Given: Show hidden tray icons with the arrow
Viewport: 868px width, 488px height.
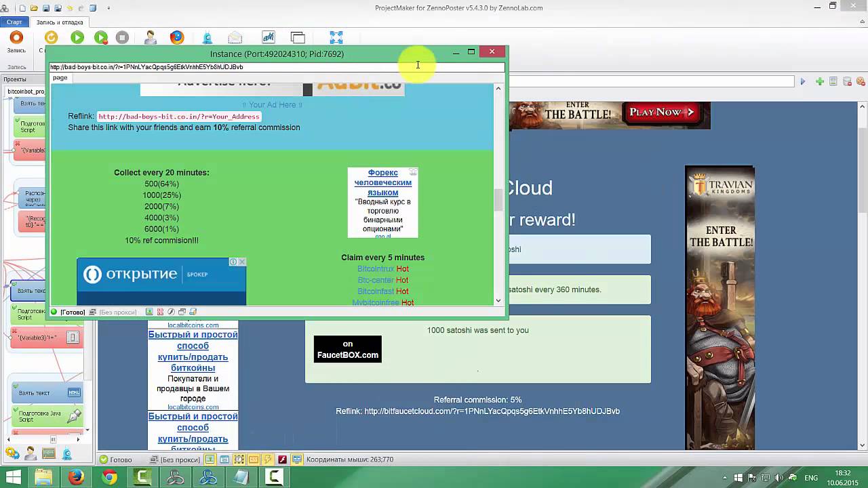Looking at the screenshot, I should pyautogui.click(x=724, y=478).
